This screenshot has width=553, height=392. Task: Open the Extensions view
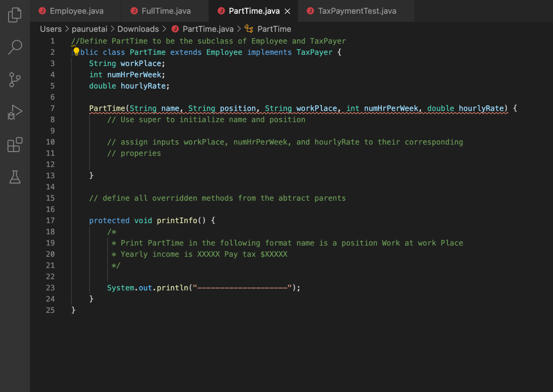[15, 144]
